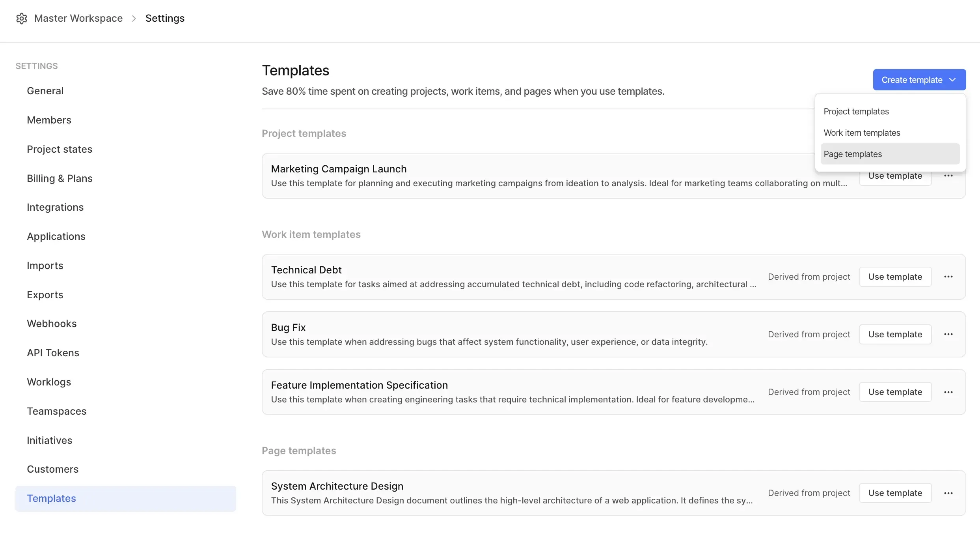
Task: Open System Architecture Design options menu
Action: pos(948,493)
